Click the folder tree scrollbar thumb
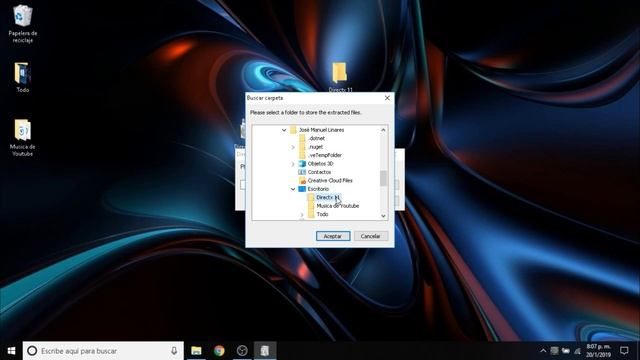Screen dimensions: 640x360 [x=383, y=178]
